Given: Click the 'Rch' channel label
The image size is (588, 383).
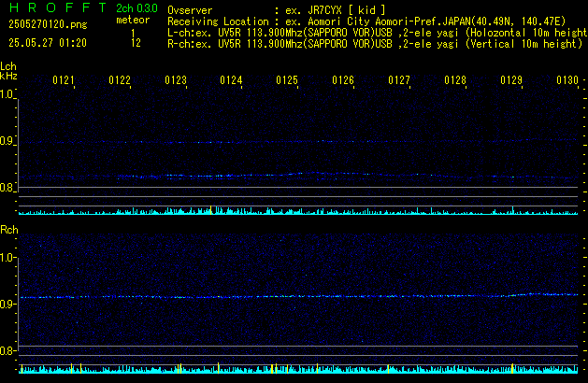Looking at the screenshot, I should [x=9, y=230].
